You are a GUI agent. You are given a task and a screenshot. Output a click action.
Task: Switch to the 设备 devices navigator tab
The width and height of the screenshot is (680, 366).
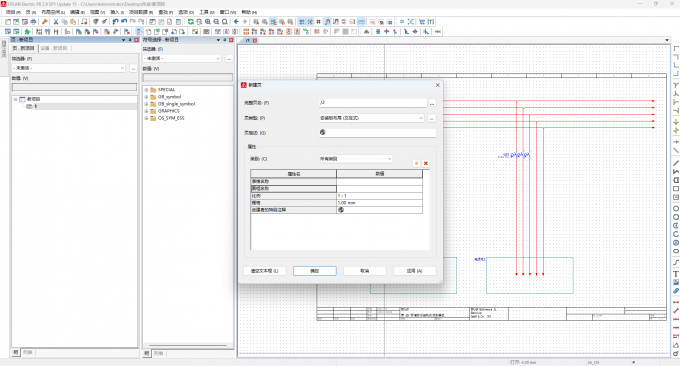[x=54, y=48]
